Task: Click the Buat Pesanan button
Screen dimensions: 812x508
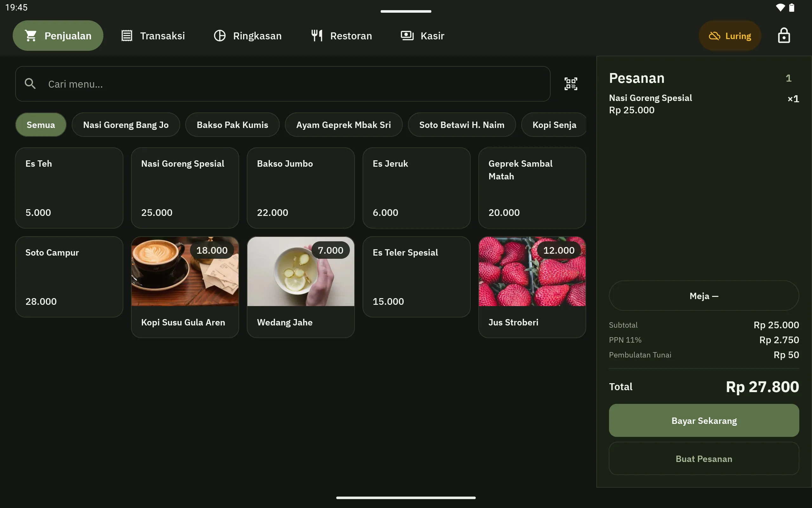Action: tap(704, 458)
